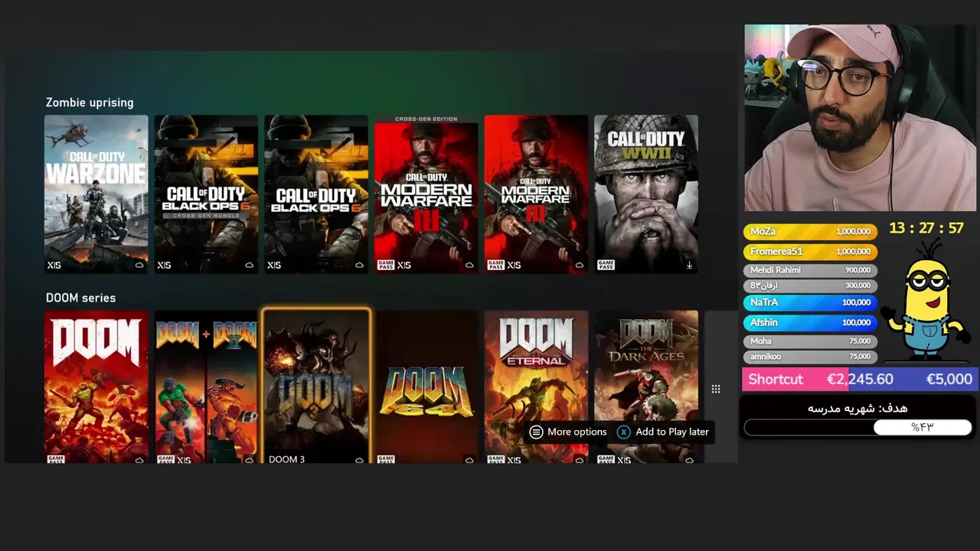
Task: Launch the highlighted DOOM 3 tile
Action: pyautogui.click(x=316, y=387)
